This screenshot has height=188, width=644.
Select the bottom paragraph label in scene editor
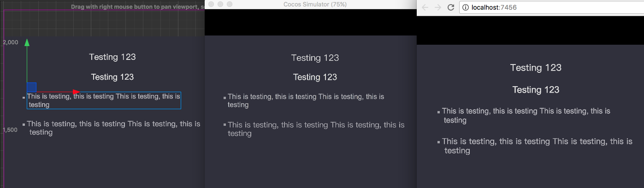[113, 128]
